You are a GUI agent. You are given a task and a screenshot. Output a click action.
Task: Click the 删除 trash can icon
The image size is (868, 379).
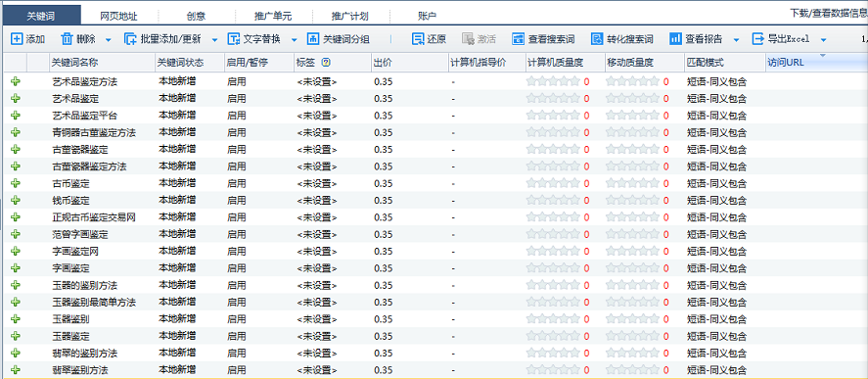coord(67,39)
